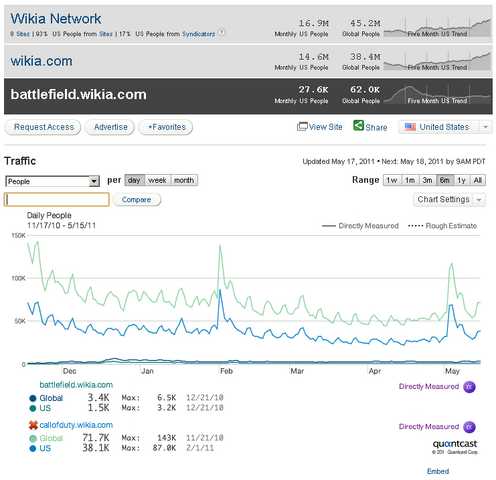This screenshot has width=496, height=480.
Task: Open battlefield.wikia.com legend link
Action: pos(76,385)
